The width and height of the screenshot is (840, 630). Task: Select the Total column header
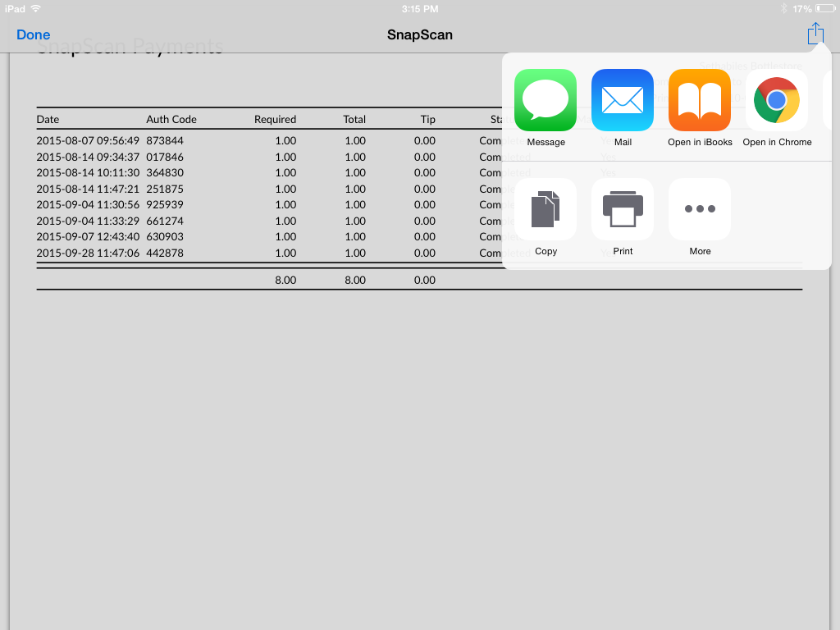[354, 120]
